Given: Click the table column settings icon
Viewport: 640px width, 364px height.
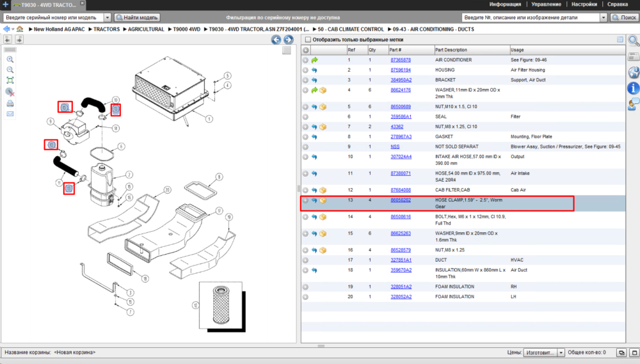Looking at the screenshot, I should [620, 40].
